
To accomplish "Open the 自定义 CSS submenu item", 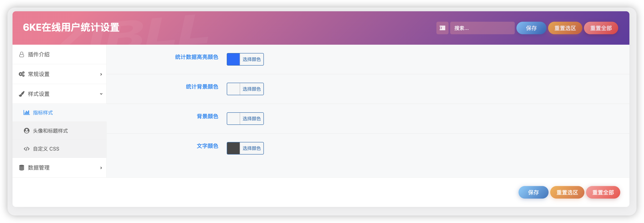I will pyautogui.click(x=46, y=149).
